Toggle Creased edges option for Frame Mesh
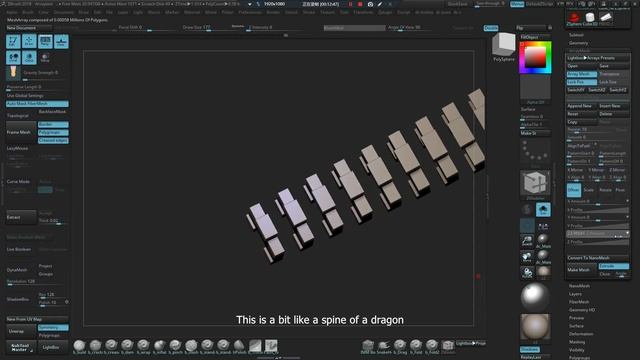640x360 pixels. (53, 140)
